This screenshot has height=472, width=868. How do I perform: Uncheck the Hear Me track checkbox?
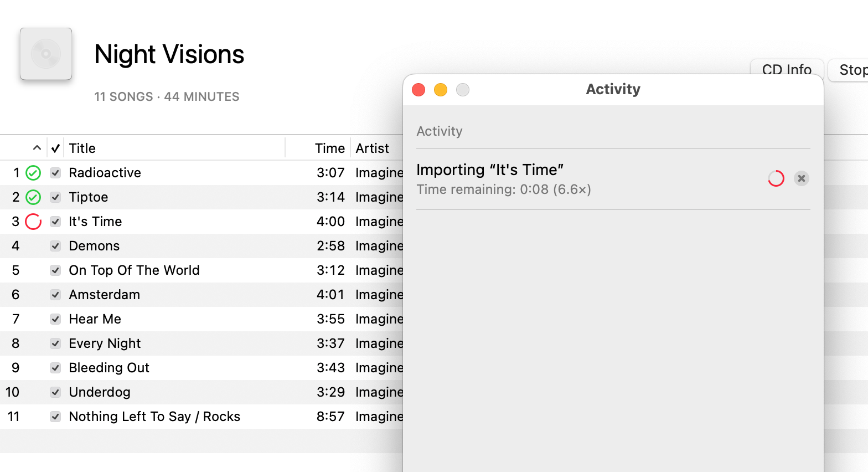click(55, 319)
